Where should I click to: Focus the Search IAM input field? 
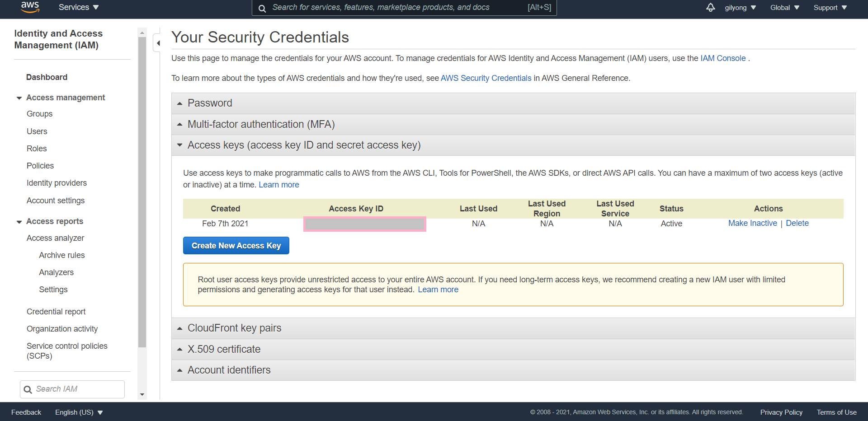point(72,389)
